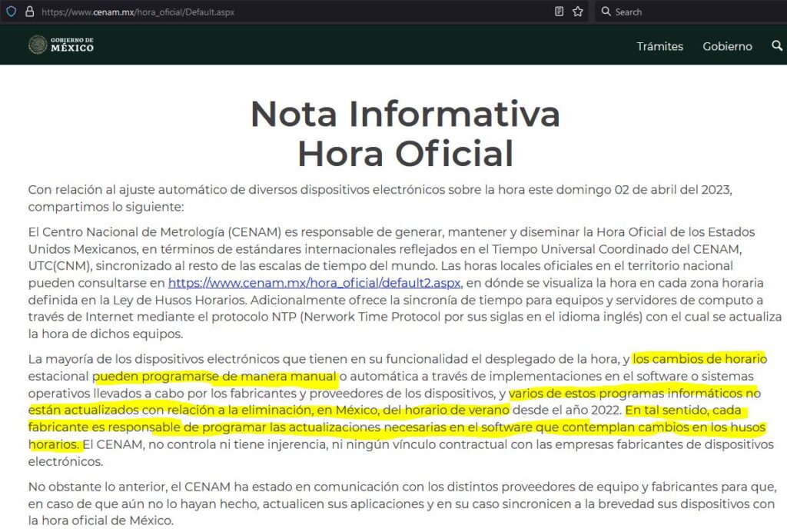Click highlighted phrase 'varios de estos programas informáticos'
787x532 pixels.
pyautogui.click(x=634, y=394)
